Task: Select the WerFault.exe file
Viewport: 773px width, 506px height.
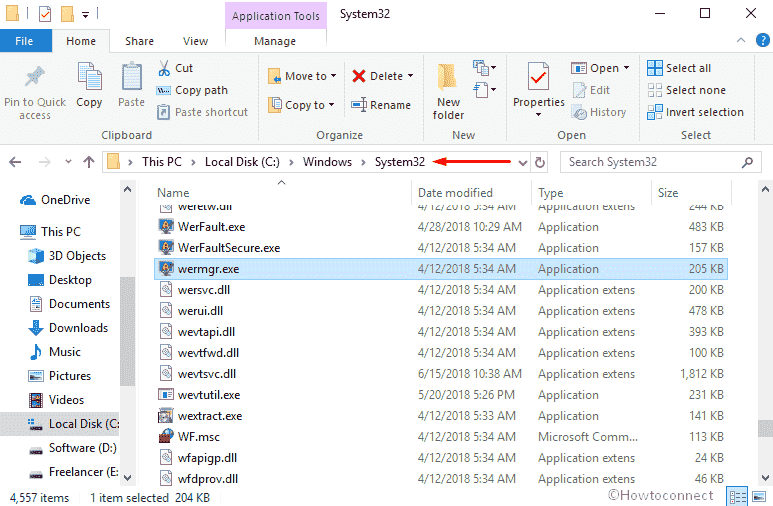Action: coord(441,227)
